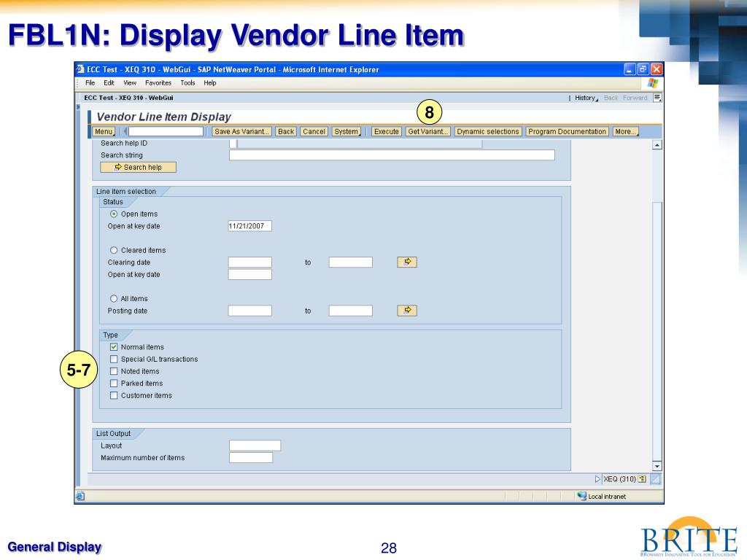Click the "Local intranet" status text
Screen dimensions: 747x560
point(607,496)
